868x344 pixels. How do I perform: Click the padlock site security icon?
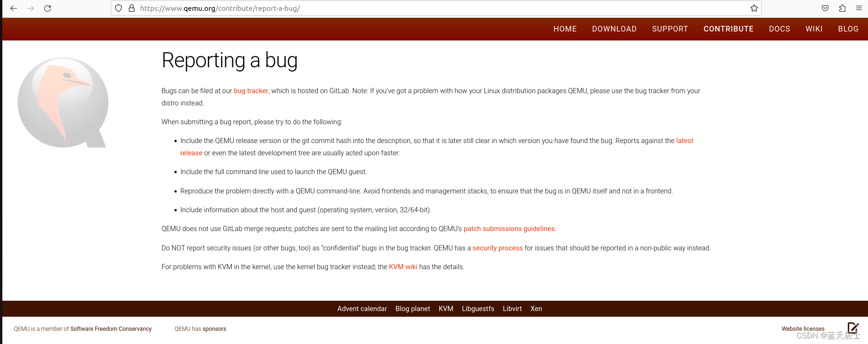132,8
